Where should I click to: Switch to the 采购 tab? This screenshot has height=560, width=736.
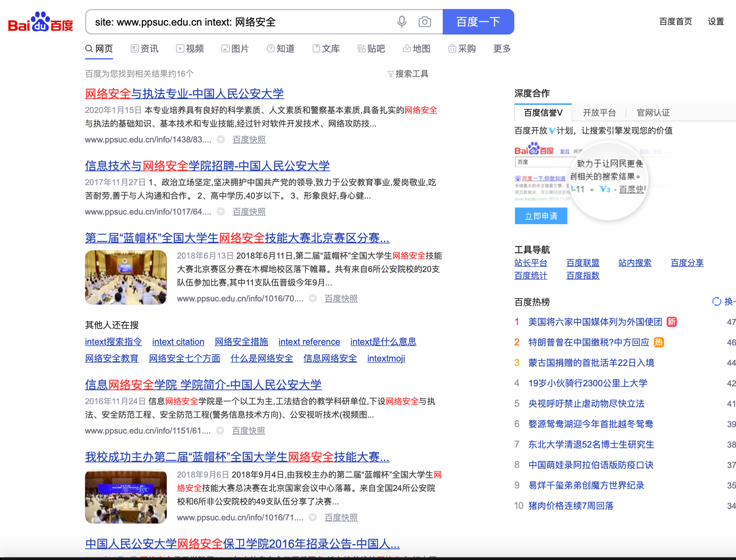tap(462, 49)
